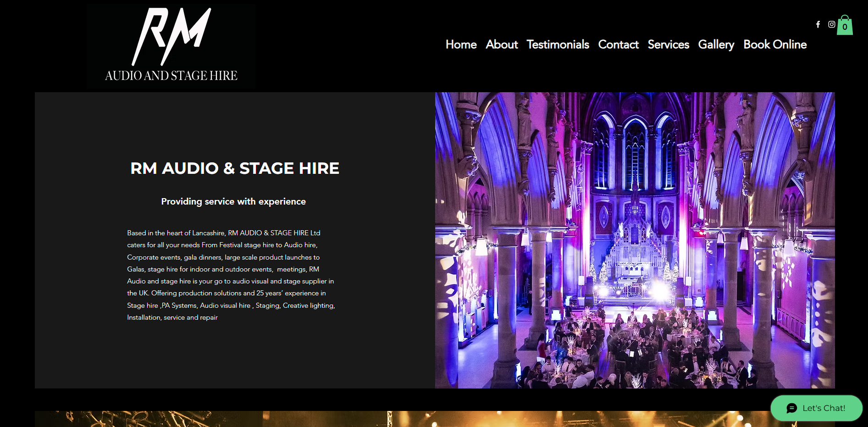The height and width of the screenshot is (427, 868).
Task: Click 'Providing service with experience' subtitle
Action: (233, 201)
